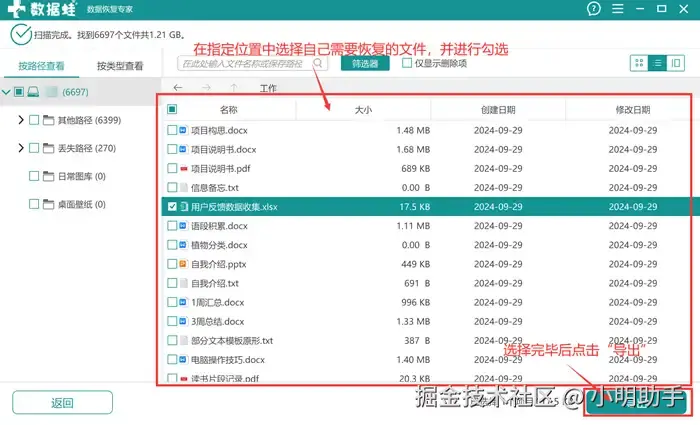Click the Excel icon of 用户反馈数据收集.xlsx

pyautogui.click(x=183, y=207)
